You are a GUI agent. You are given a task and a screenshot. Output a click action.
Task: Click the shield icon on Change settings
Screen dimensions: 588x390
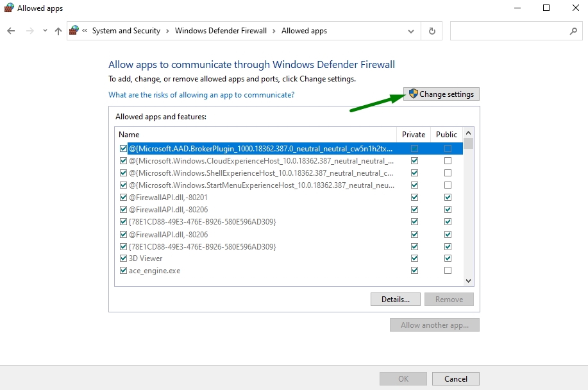pos(414,94)
